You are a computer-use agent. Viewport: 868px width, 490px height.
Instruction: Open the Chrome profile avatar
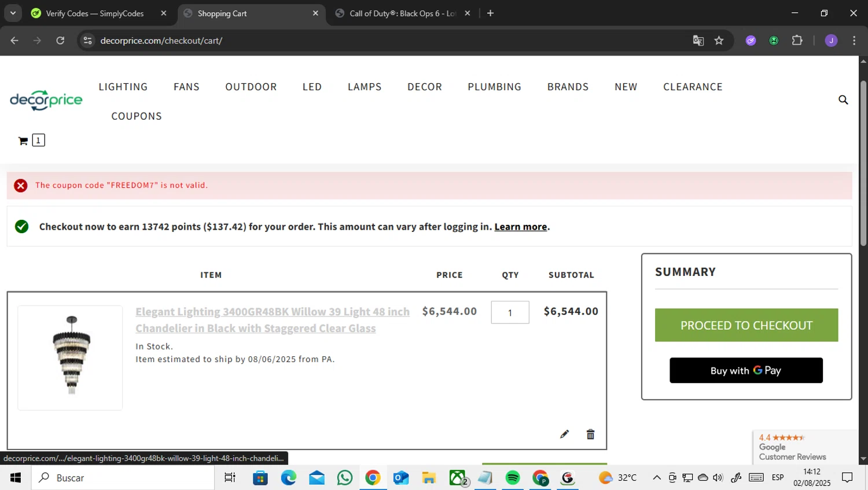[831, 40]
